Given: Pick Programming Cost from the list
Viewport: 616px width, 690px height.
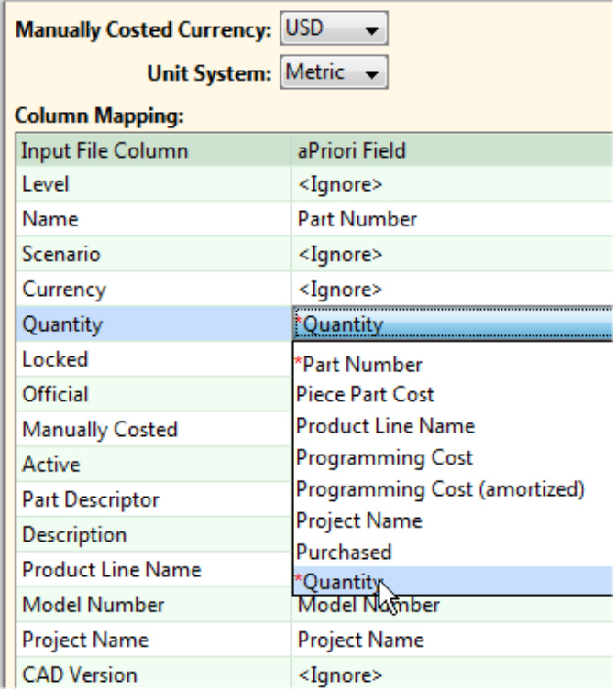Looking at the screenshot, I should click(x=384, y=457).
